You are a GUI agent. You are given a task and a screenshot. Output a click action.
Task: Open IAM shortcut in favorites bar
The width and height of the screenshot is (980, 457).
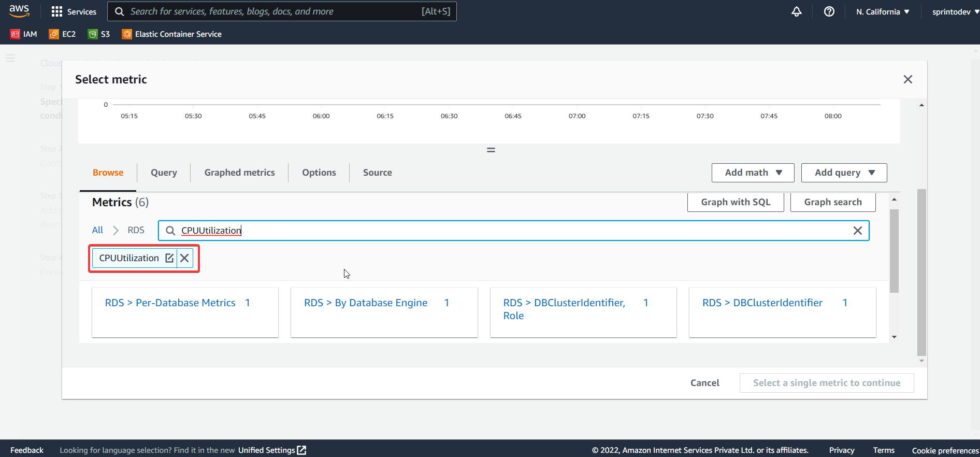click(24, 34)
